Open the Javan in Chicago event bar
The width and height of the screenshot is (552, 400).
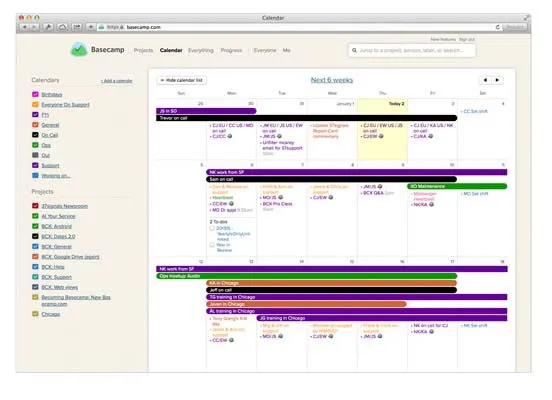click(306, 304)
